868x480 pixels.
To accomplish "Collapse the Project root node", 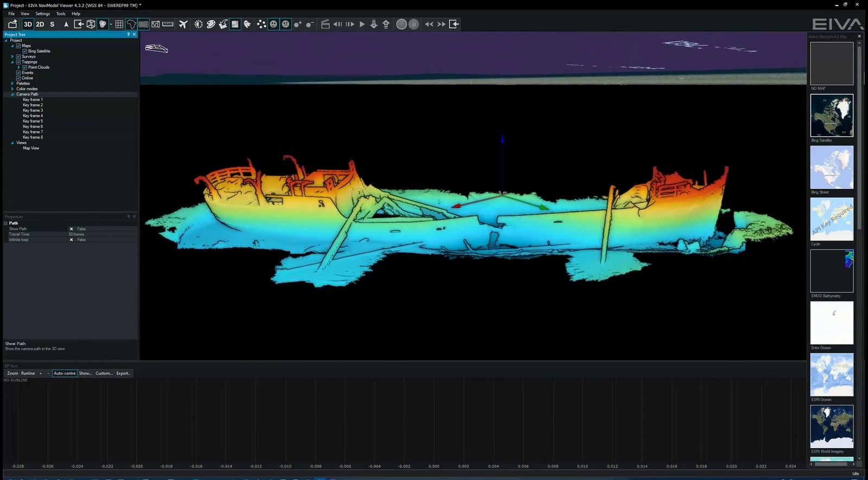I will coord(6,40).
